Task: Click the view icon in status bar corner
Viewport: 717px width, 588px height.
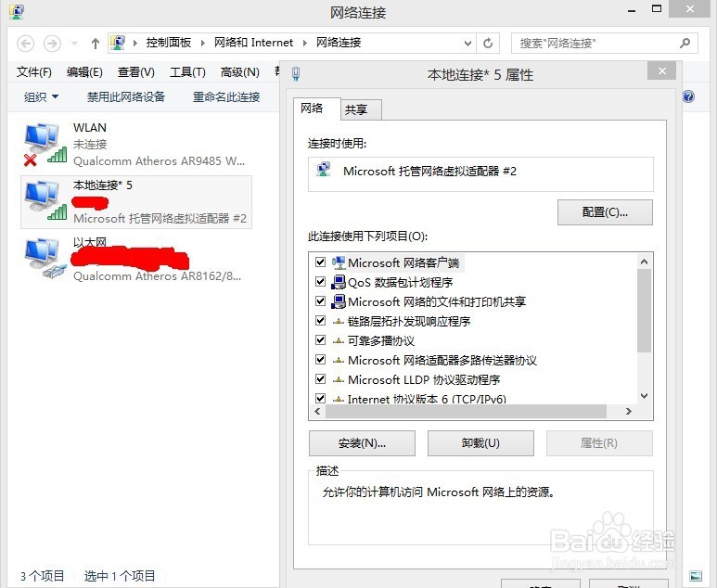Action: click(696, 576)
